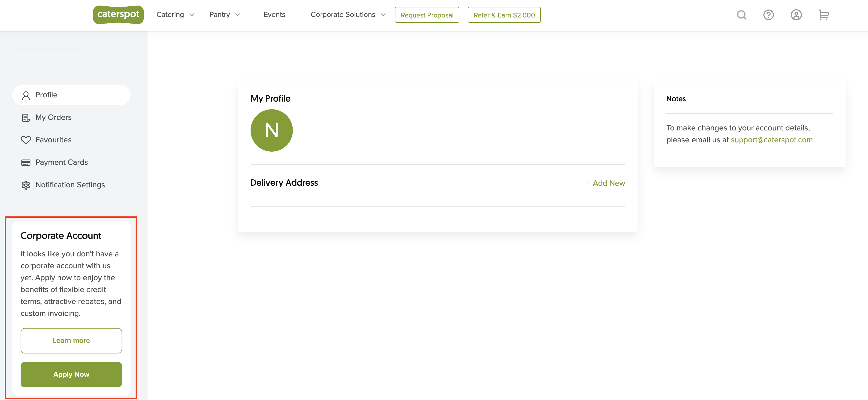Select the Profile person icon in sidebar
This screenshot has height=400, width=868.
pos(26,96)
